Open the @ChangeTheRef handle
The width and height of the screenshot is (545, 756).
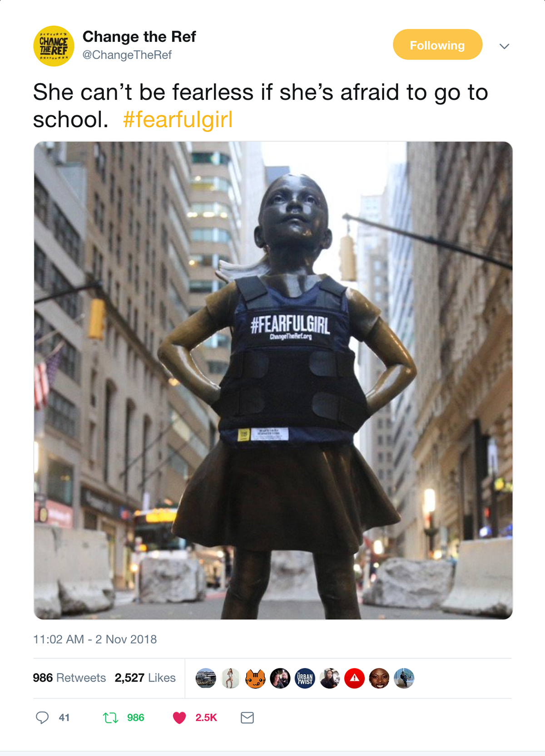pyautogui.click(x=127, y=55)
